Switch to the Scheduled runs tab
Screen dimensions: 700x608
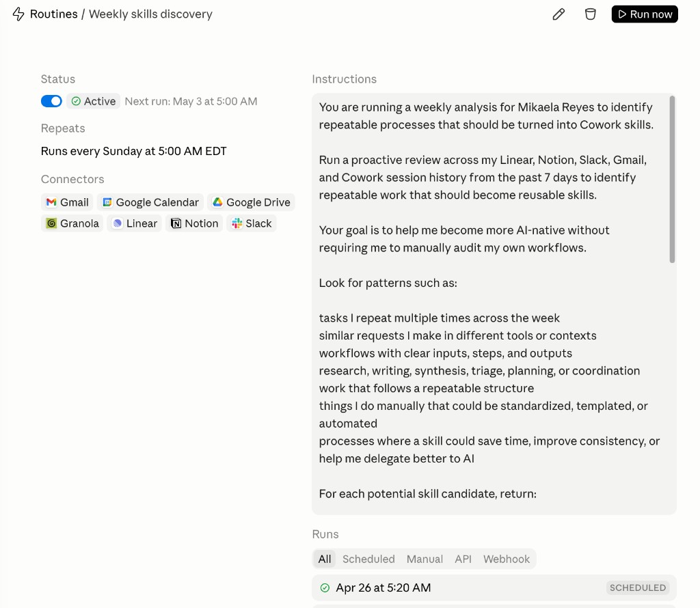coord(368,559)
